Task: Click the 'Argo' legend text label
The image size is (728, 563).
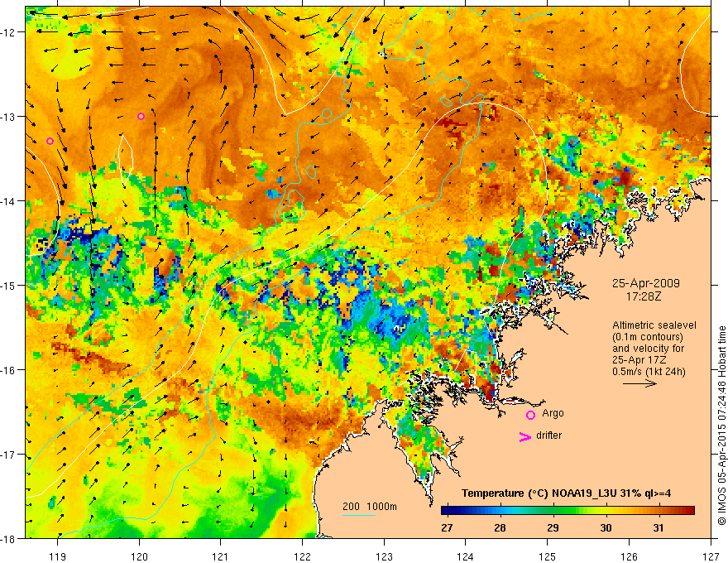Action: click(553, 412)
